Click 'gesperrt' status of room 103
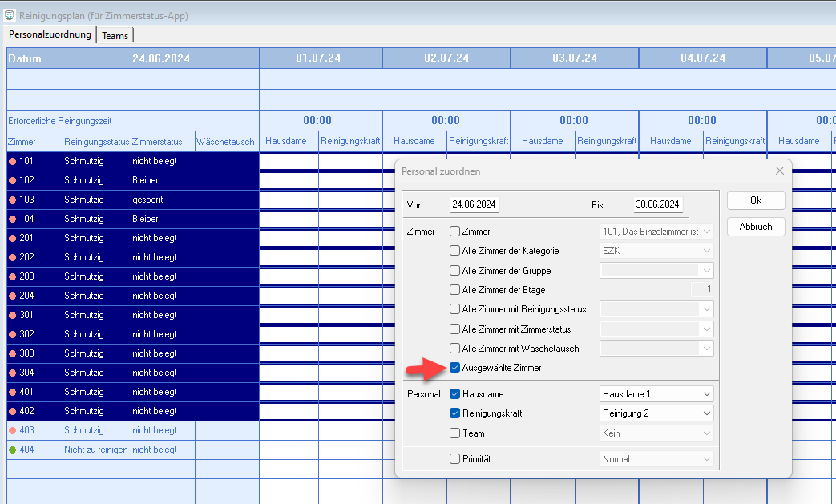 tap(147, 200)
